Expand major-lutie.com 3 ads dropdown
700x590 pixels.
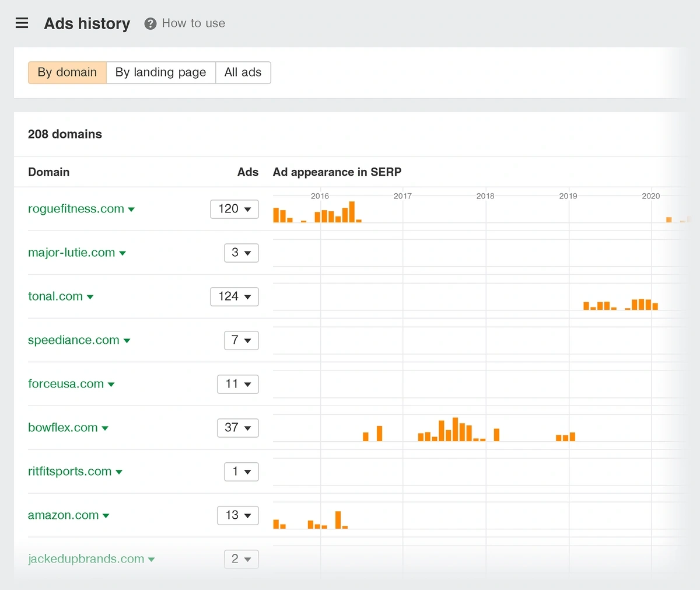pyautogui.click(x=242, y=253)
